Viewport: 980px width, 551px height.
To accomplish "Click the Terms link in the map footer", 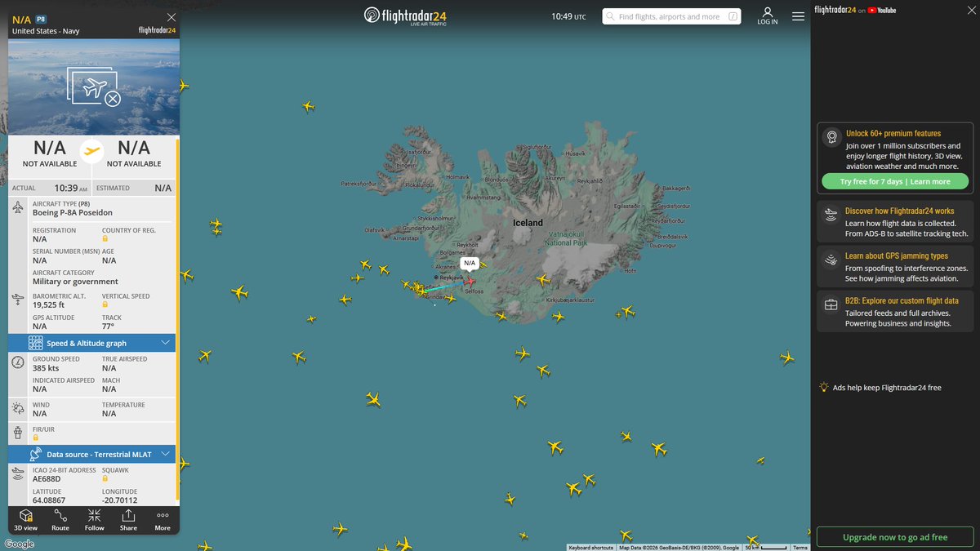I will coord(800,548).
